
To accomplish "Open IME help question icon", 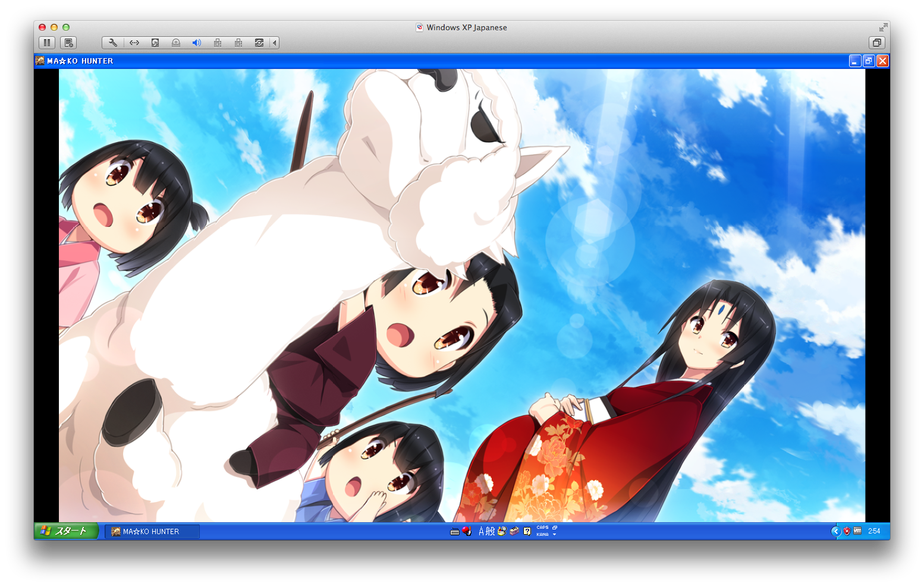I will coord(527,531).
